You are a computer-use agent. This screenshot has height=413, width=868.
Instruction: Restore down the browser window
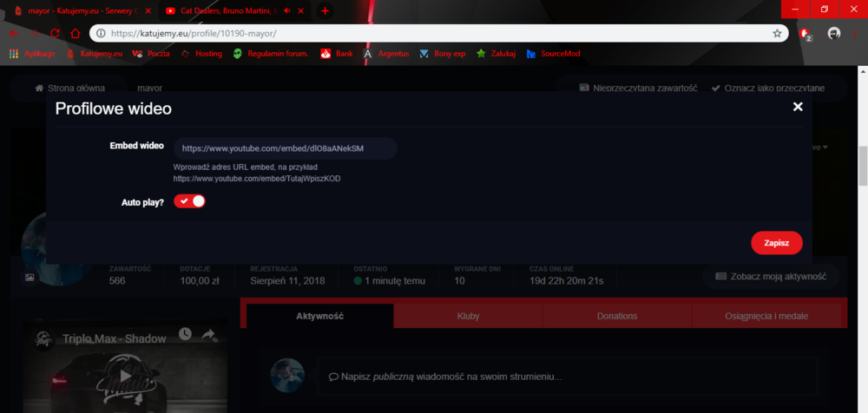click(x=825, y=9)
